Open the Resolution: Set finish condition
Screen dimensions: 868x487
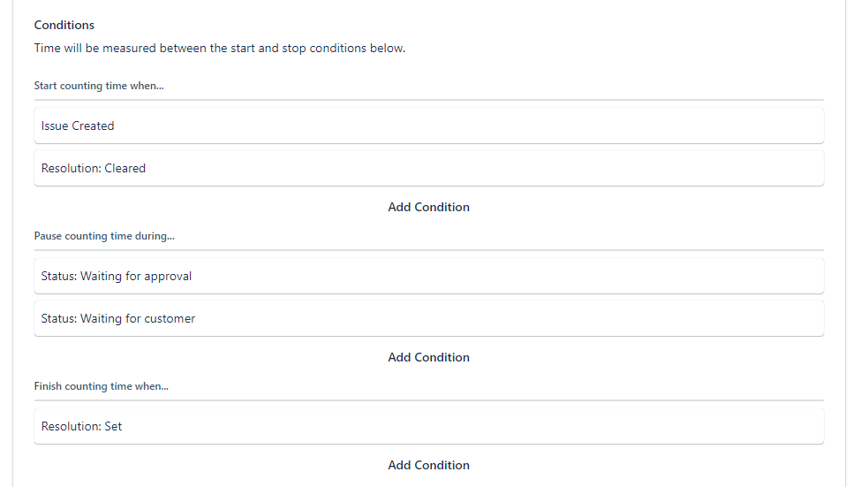428,426
